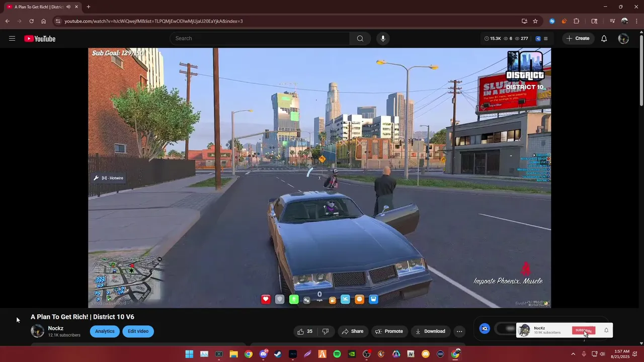Open the Chrome profile avatar
This screenshot has height=362, width=644.
pyautogui.click(x=624, y=21)
